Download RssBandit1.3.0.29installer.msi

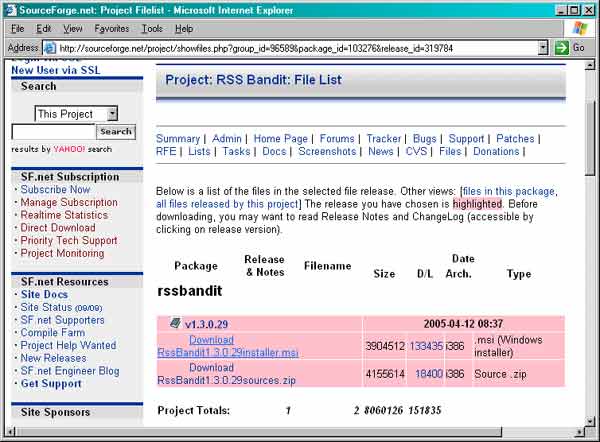coord(228,346)
